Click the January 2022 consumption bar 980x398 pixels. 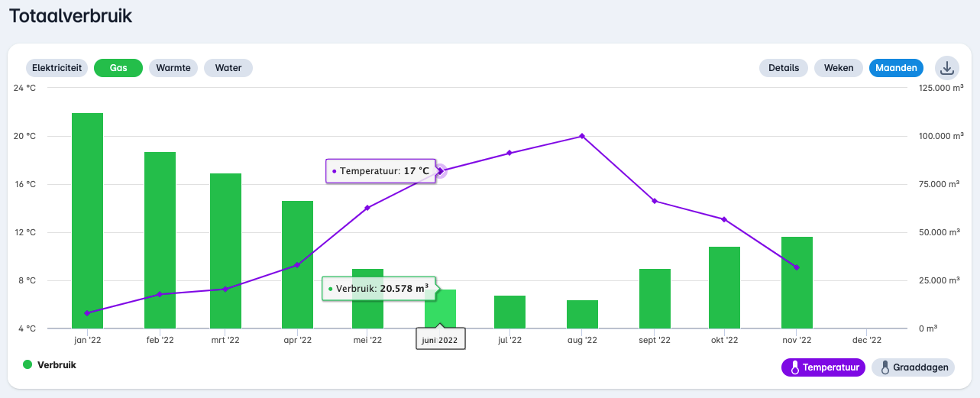point(87,222)
